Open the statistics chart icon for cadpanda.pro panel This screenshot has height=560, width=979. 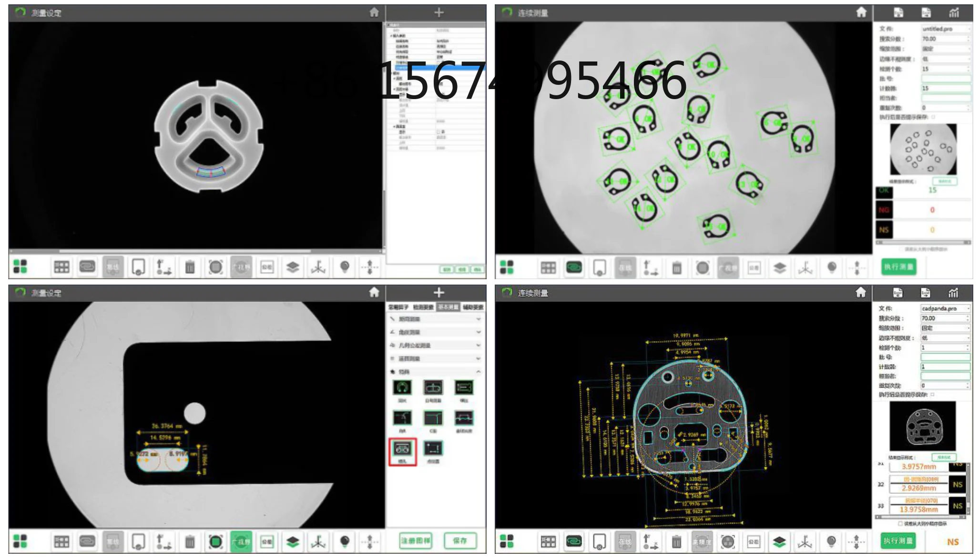[x=953, y=293]
